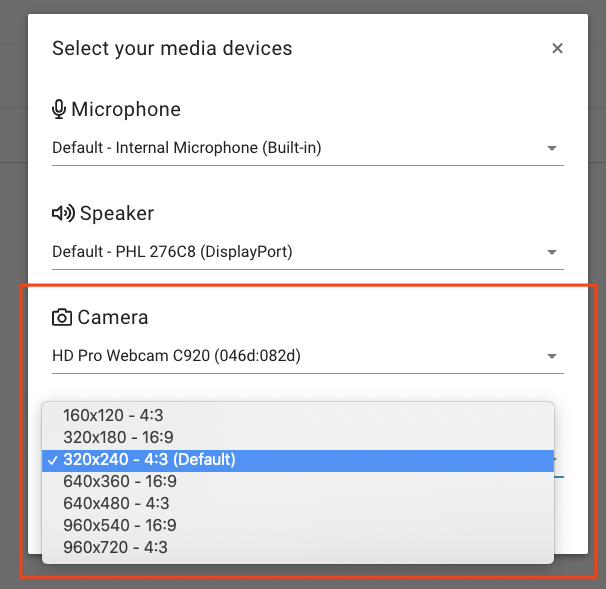
Task: Open the Internal Microphone selection field
Action: (x=308, y=148)
